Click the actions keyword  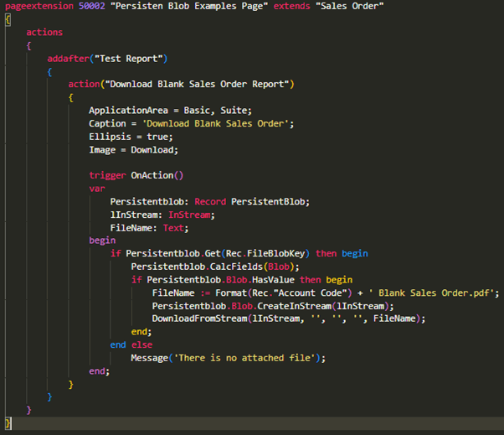(44, 32)
